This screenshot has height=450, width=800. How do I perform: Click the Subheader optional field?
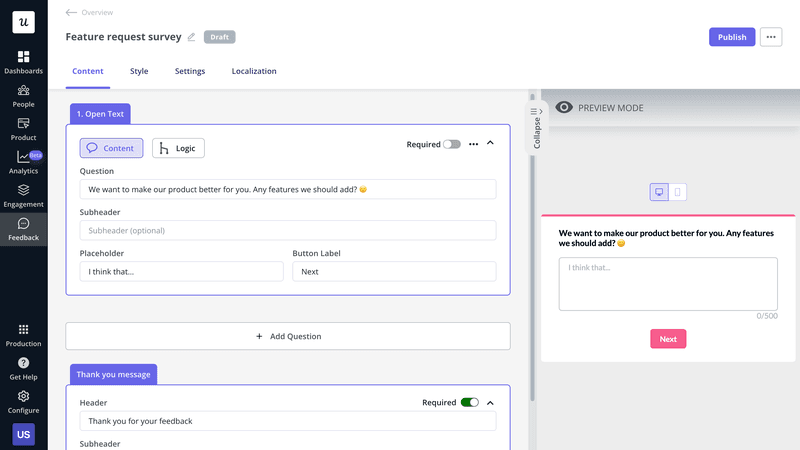(288, 231)
